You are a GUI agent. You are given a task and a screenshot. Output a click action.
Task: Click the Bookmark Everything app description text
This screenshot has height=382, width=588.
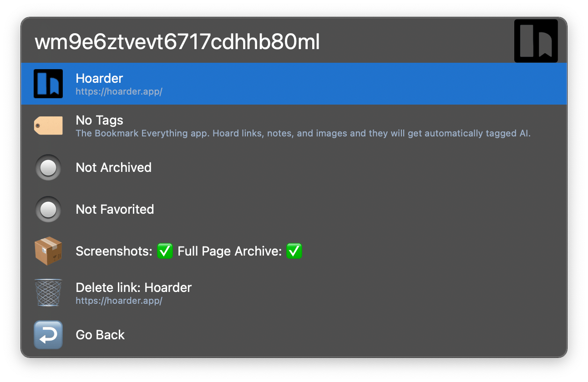(303, 133)
